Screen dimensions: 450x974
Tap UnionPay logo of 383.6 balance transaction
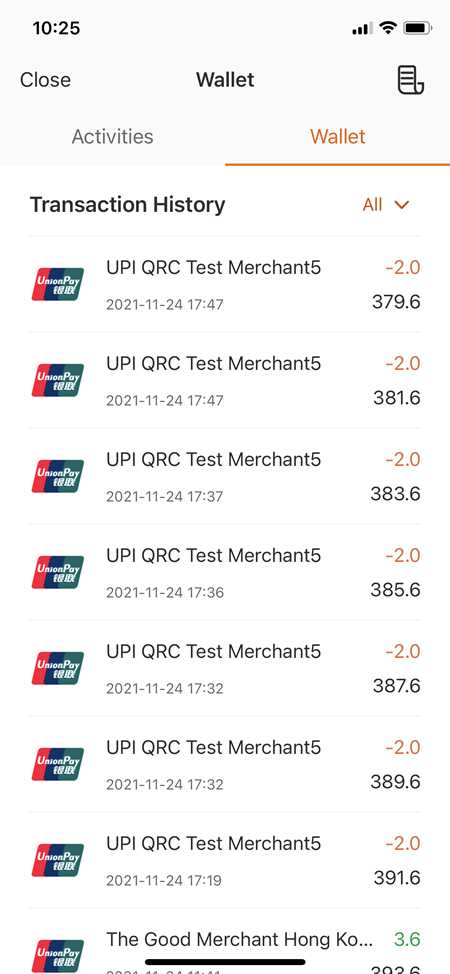tap(58, 476)
